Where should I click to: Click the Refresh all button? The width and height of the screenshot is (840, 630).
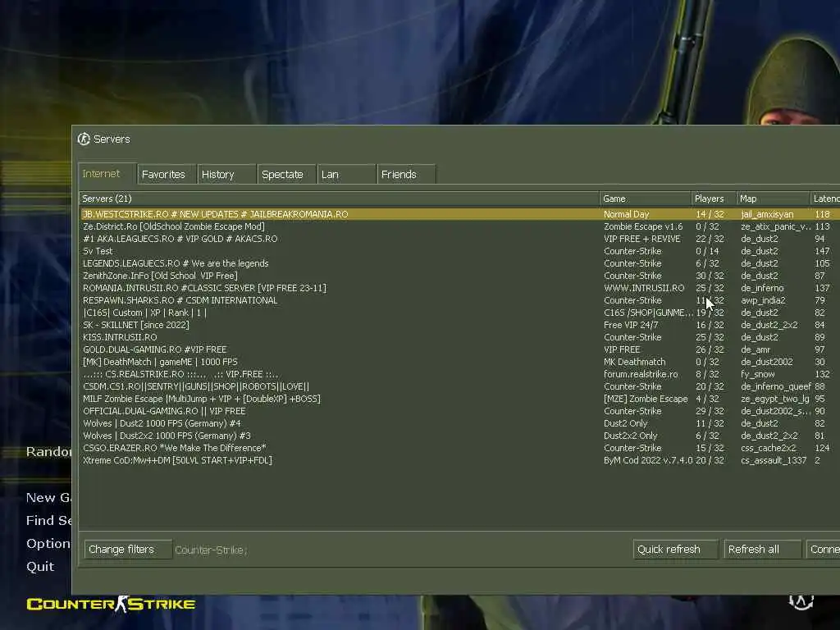pos(762,550)
